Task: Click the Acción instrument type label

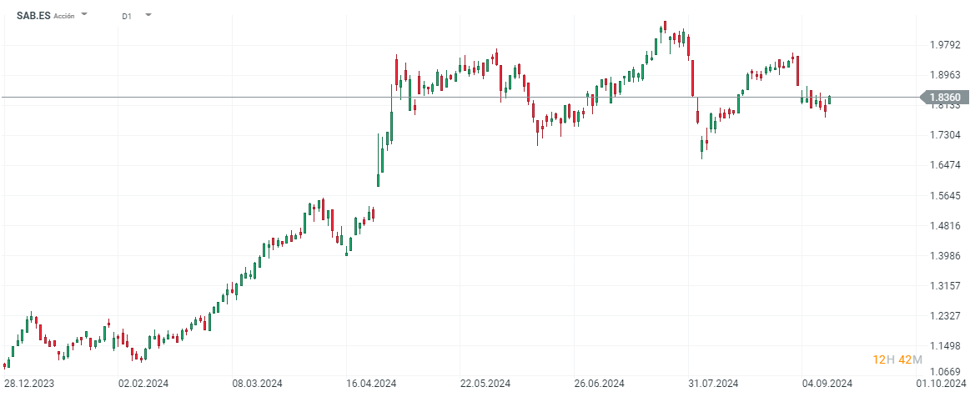Action: point(64,16)
